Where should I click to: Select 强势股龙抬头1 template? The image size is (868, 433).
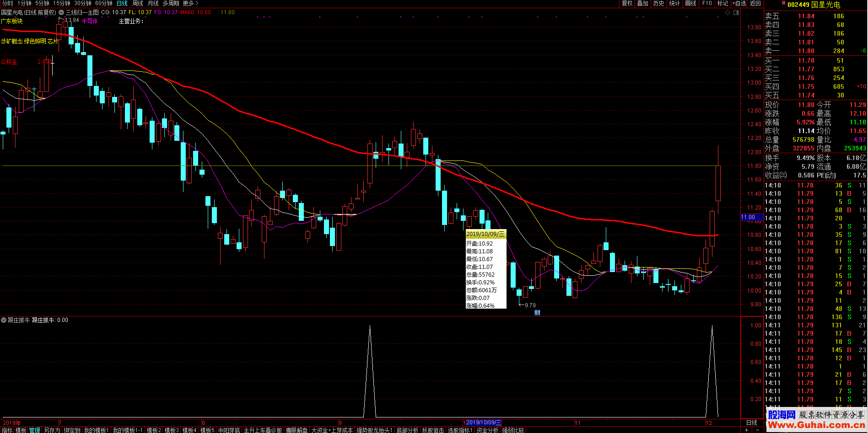(374, 430)
